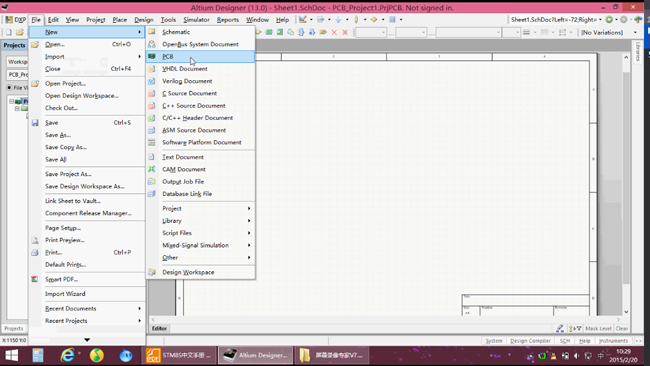This screenshot has width=650, height=366.
Task: Click the open folder toolbar icon
Action: 19,32
